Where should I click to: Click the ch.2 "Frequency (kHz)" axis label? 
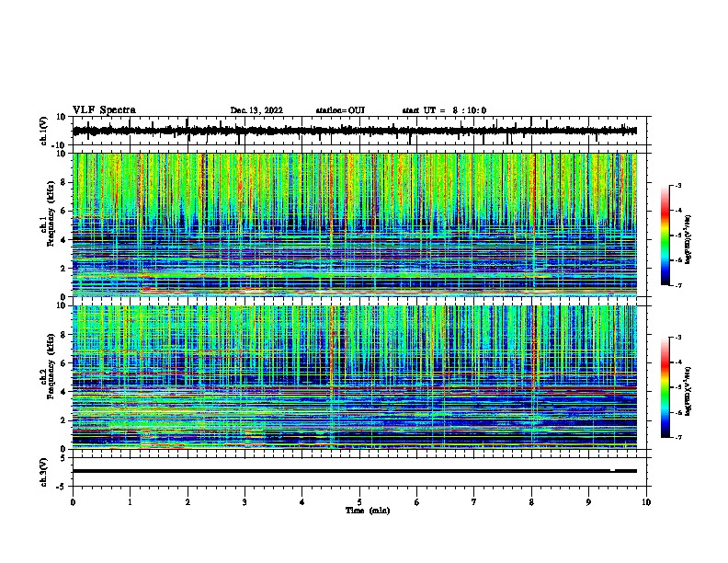(x=51, y=366)
